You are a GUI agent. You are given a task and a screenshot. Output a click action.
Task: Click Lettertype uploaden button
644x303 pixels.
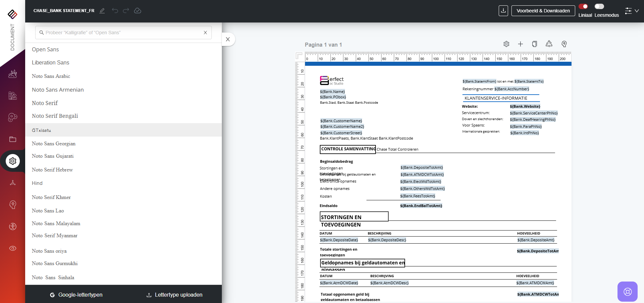175,295
